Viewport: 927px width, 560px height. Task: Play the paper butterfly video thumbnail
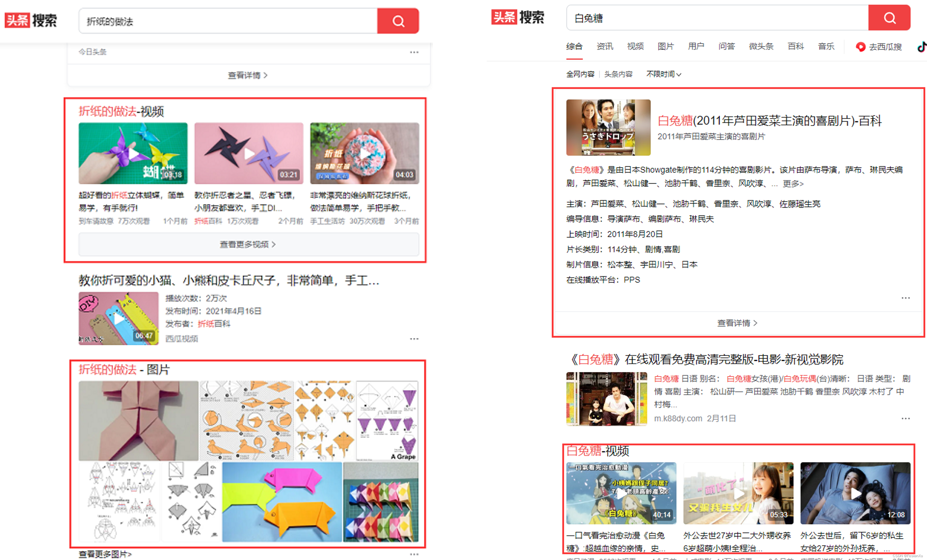pyautogui.click(x=133, y=153)
